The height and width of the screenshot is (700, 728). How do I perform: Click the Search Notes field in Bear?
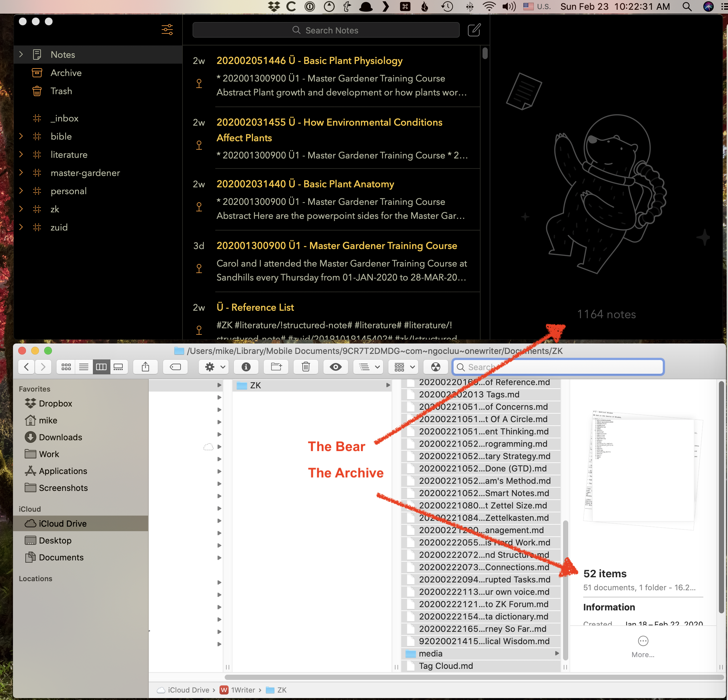point(326,30)
